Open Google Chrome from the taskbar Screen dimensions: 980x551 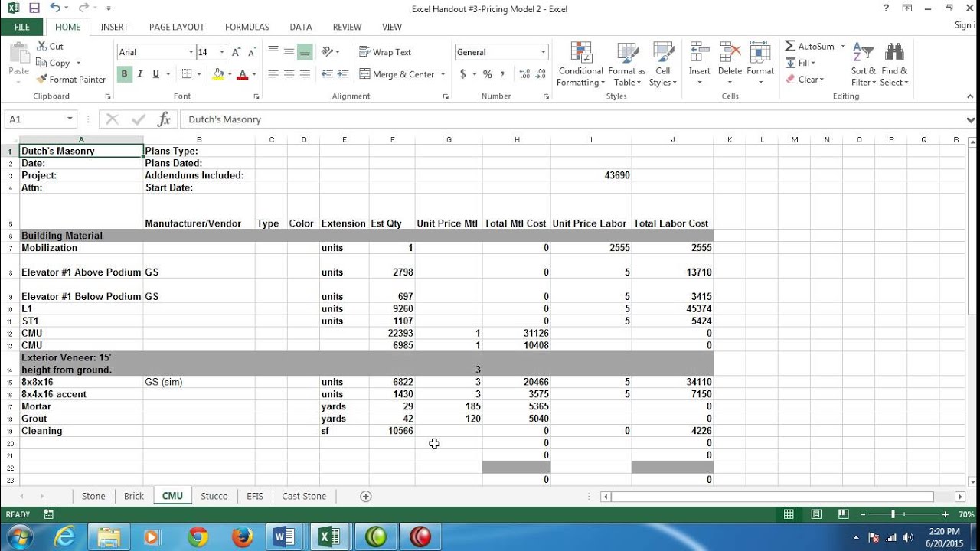click(198, 537)
